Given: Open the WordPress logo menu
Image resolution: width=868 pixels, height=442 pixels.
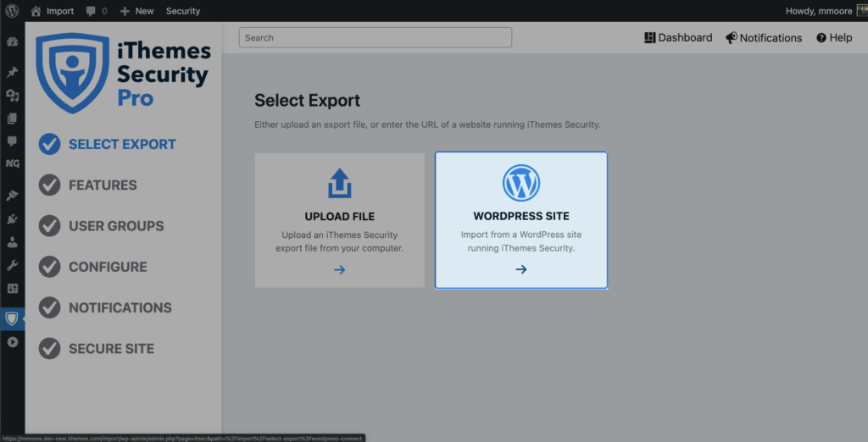Looking at the screenshot, I should [12, 10].
